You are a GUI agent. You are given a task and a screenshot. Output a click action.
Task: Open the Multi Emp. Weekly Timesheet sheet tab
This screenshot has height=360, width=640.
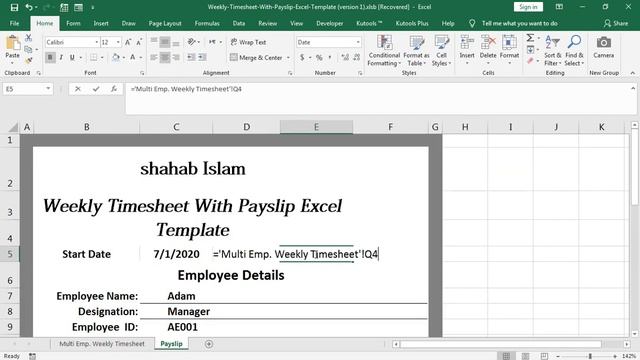[102, 344]
